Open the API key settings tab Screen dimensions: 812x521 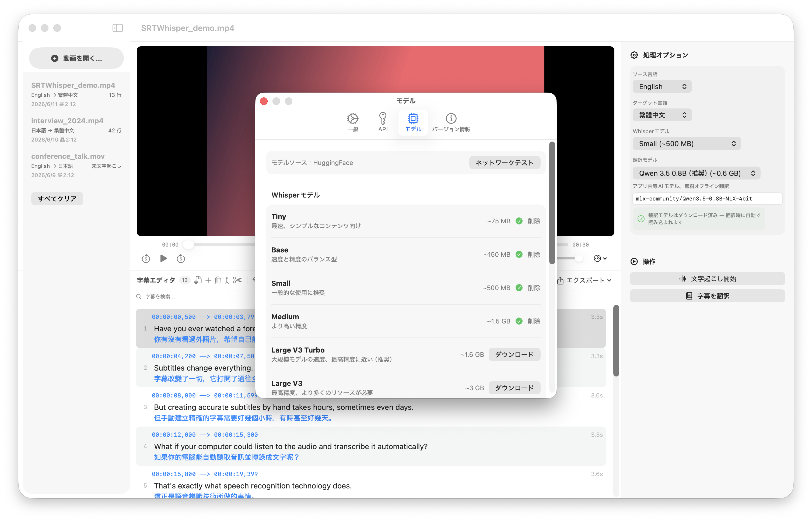click(383, 122)
